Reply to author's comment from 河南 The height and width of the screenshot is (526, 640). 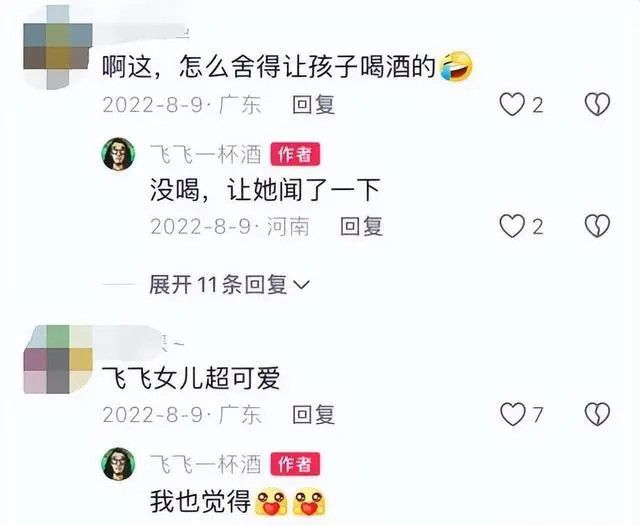(361, 226)
